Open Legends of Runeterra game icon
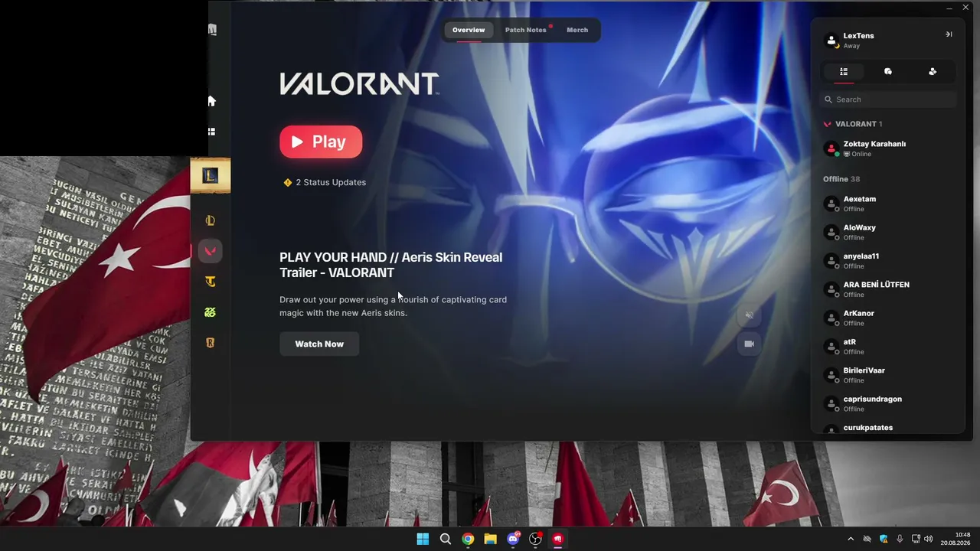980x551 pixels. 211,343
